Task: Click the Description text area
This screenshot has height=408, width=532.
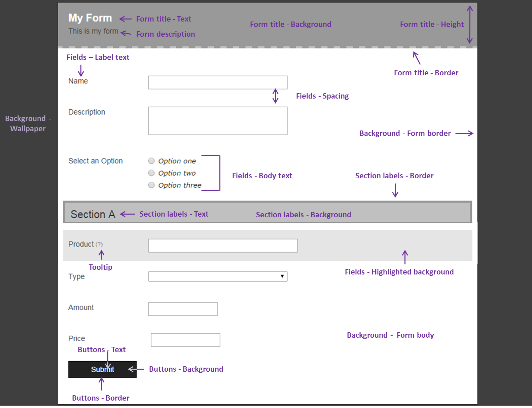Action: pos(218,121)
